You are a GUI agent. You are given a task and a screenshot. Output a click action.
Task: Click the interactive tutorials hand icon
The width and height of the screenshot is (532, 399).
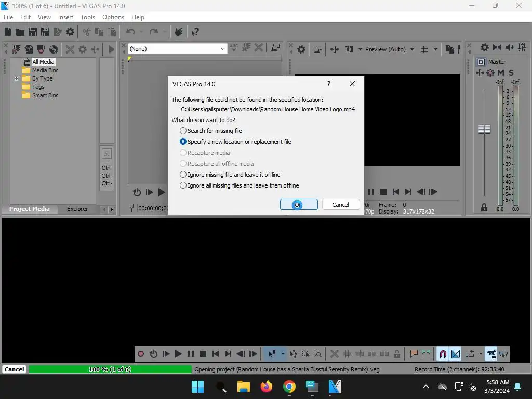[179, 32]
